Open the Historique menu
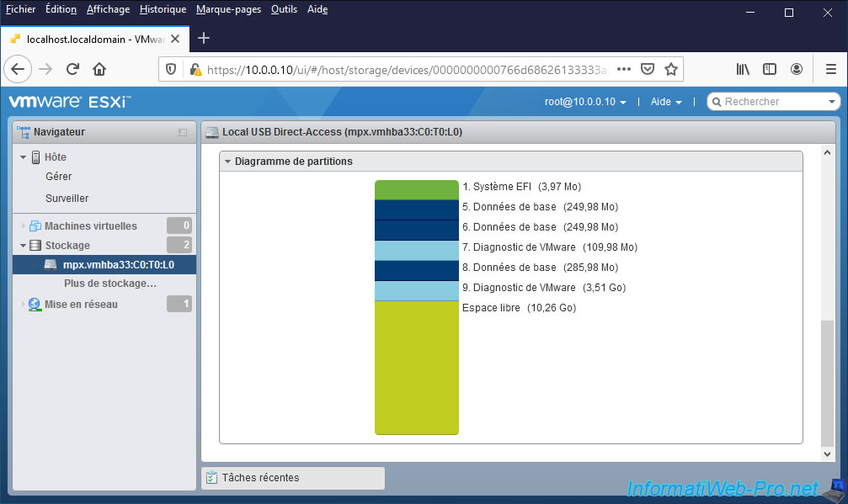 [x=163, y=9]
